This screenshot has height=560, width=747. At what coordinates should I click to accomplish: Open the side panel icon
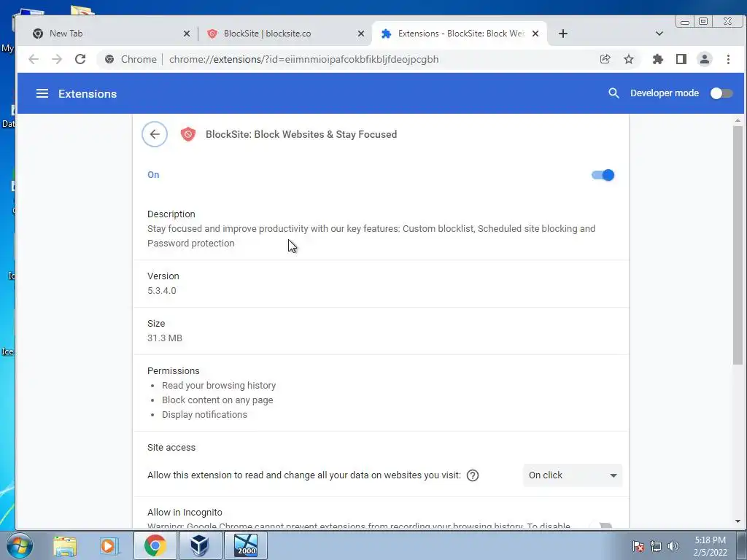(x=681, y=59)
